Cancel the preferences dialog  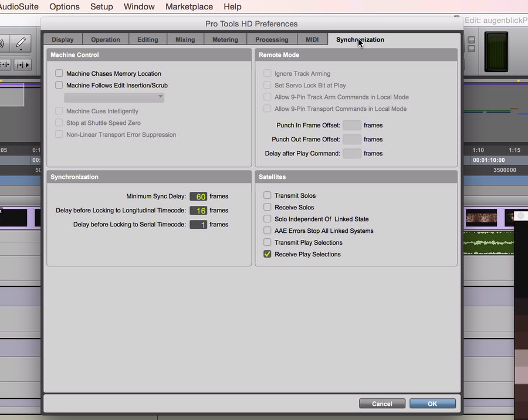coord(382,404)
